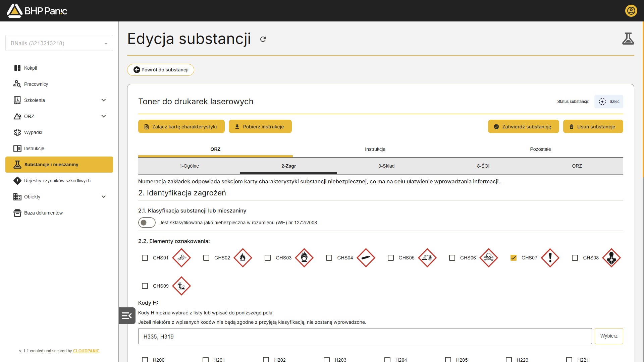Screen dimensions: 644x362
Task: Open Kokpit dashboard icon in sidebar
Action: 17,68
